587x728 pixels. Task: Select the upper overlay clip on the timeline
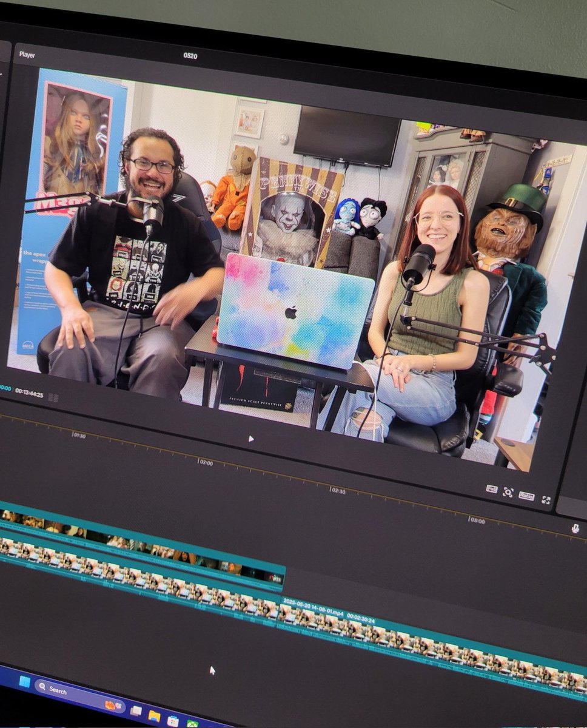point(143,547)
